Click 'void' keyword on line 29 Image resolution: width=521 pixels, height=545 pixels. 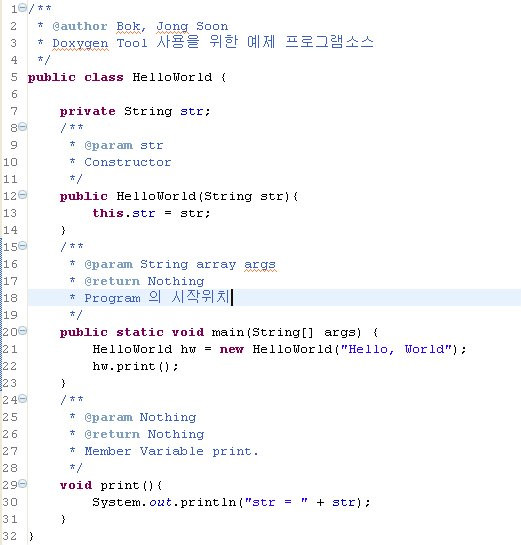point(76,485)
